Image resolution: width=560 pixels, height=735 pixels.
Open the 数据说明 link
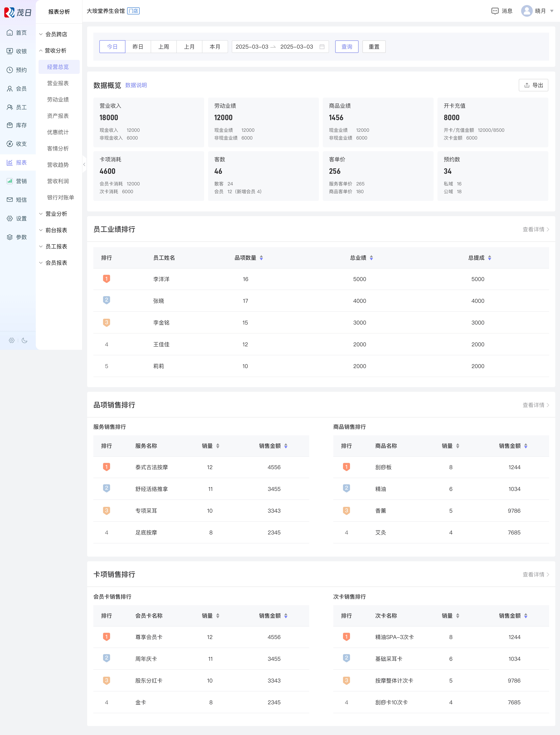coord(136,85)
